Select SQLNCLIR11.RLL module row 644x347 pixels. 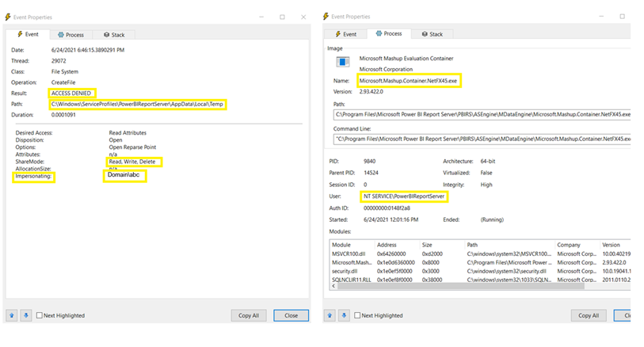click(480, 280)
